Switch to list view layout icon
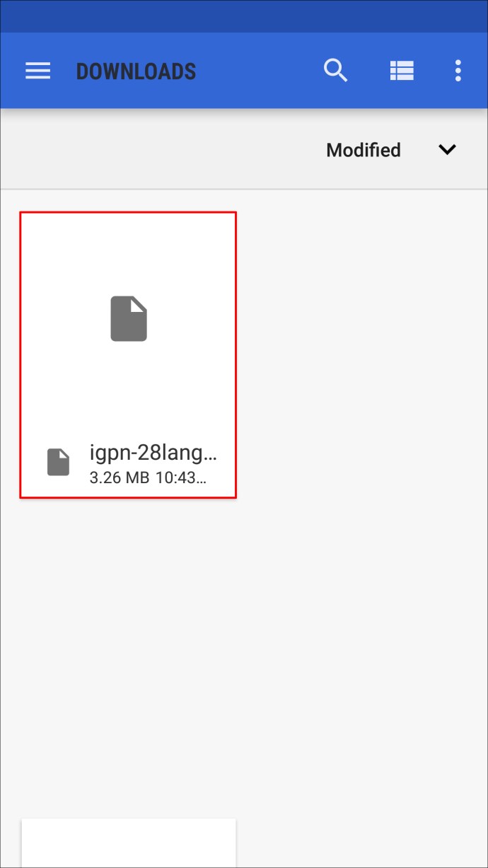 [402, 71]
